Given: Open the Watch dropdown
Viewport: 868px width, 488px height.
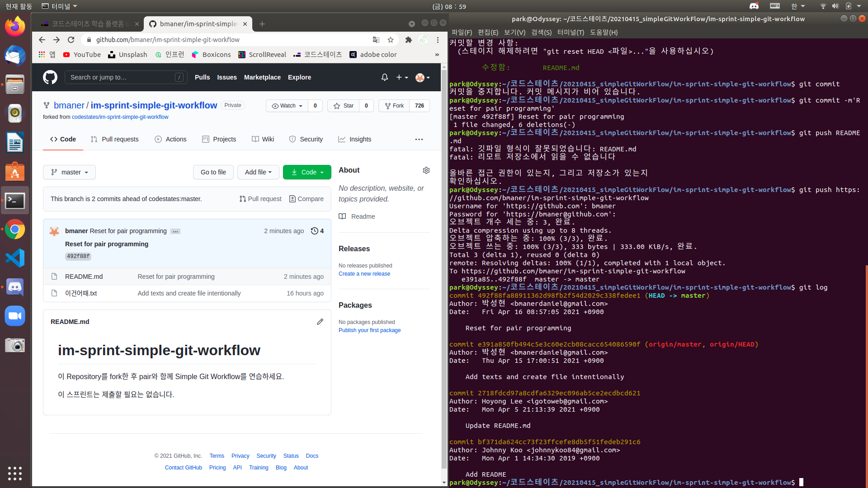Looking at the screenshot, I should (287, 106).
